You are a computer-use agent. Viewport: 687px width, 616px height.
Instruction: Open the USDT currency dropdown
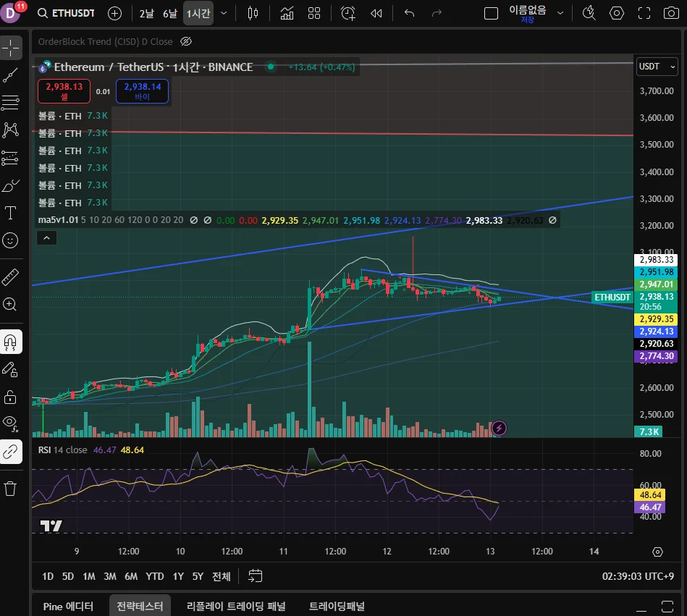pos(657,67)
